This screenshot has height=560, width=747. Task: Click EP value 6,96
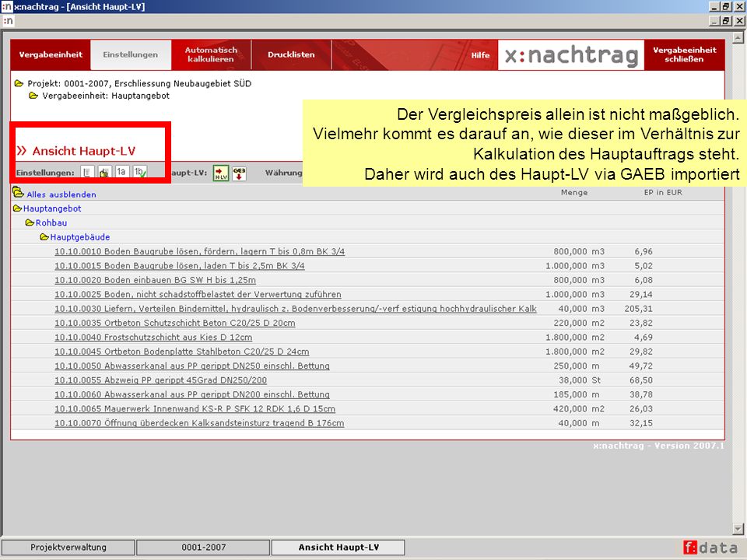(644, 251)
